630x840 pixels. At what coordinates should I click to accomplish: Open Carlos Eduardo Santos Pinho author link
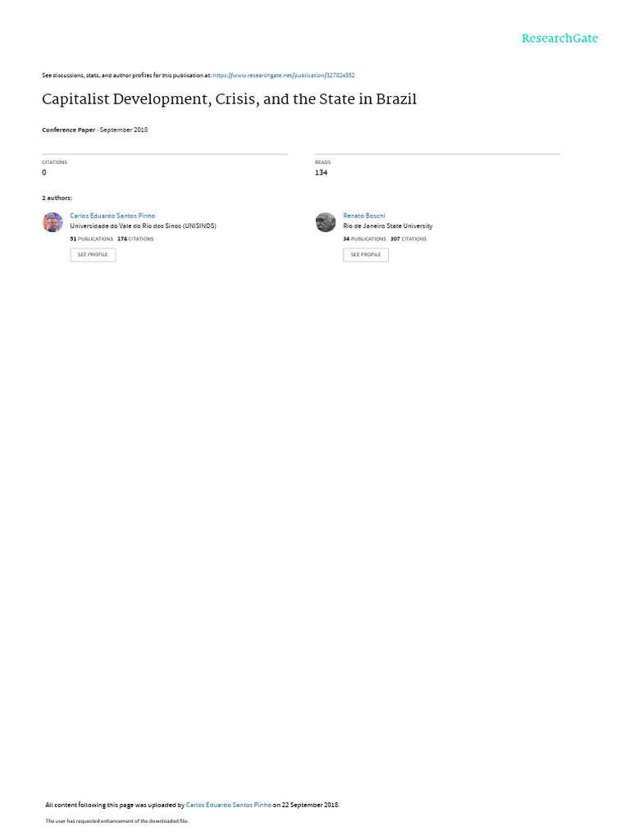click(x=112, y=216)
